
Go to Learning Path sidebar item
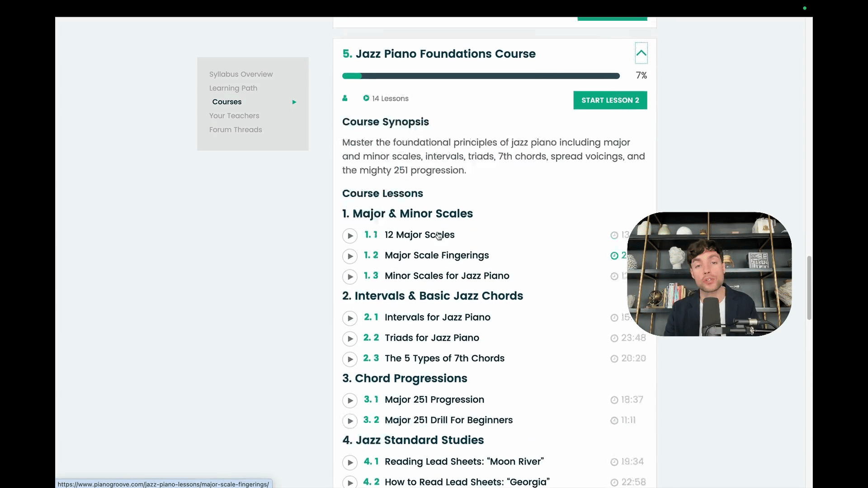233,88
